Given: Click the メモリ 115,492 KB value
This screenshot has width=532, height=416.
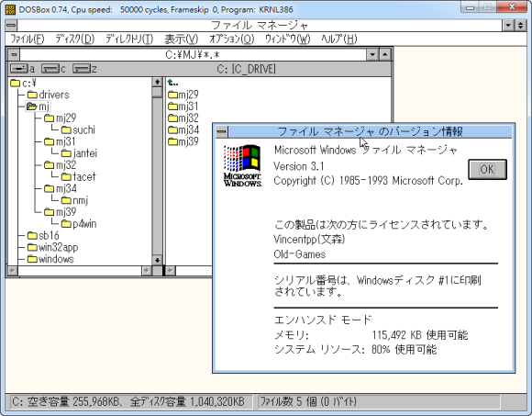Looking at the screenshot, I should point(420,335).
